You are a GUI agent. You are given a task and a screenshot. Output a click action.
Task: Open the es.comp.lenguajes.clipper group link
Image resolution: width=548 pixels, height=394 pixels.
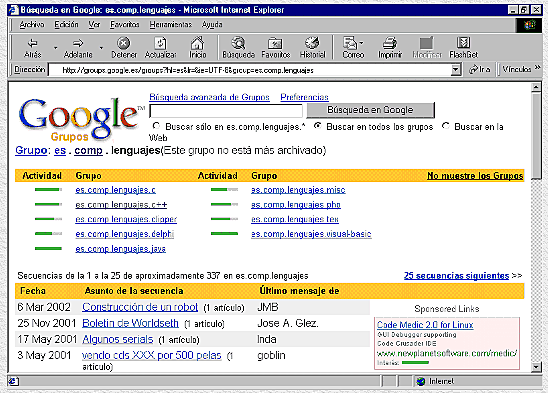tap(126, 219)
